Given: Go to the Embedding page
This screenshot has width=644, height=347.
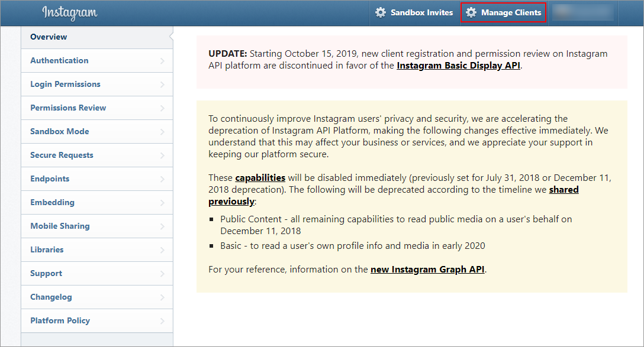Looking at the screenshot, I should 97,203.
